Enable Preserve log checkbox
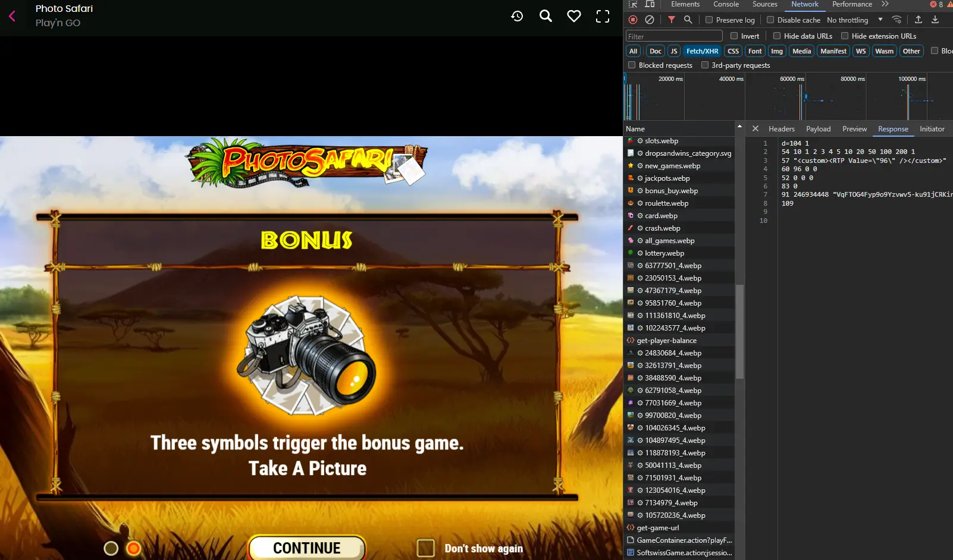953x560 pixels. (x=709, y=20)
